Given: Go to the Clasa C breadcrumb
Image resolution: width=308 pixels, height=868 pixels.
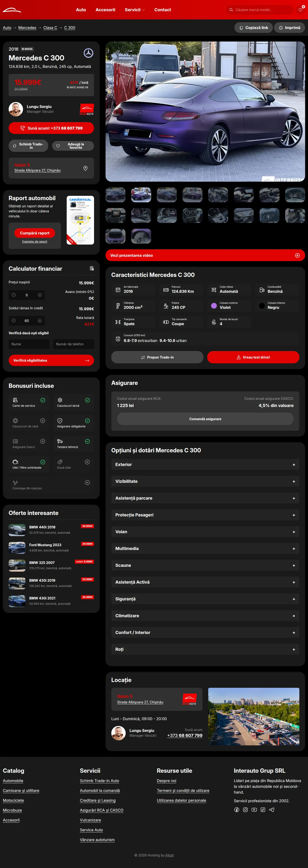Looking at the screenshot, I should point(50,28).
